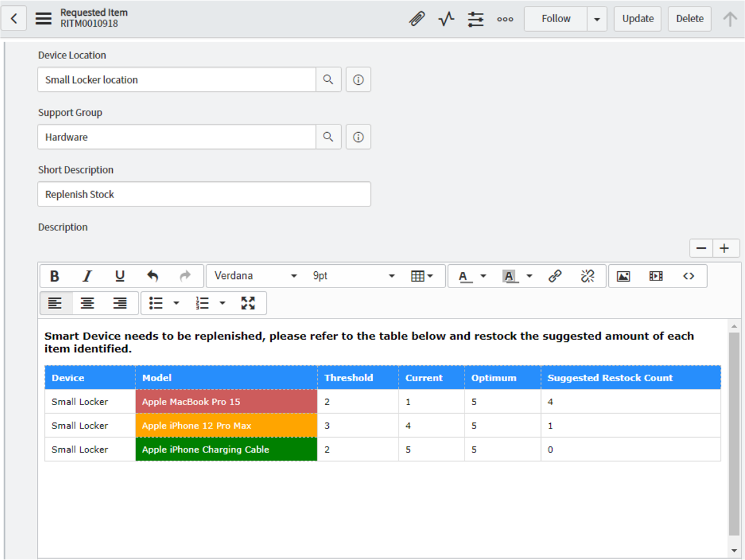The height and width of the screenshot is (560, 745).
Task: Open attachments via the paperclip icon
Action: (417, 19)
